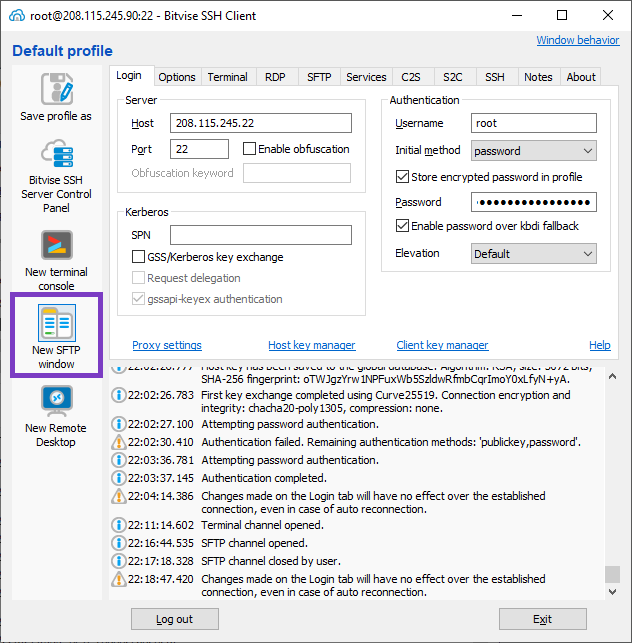Viewport: 632px width, 643px height.
Task: Click the Log out button
Action: [175, 619]
